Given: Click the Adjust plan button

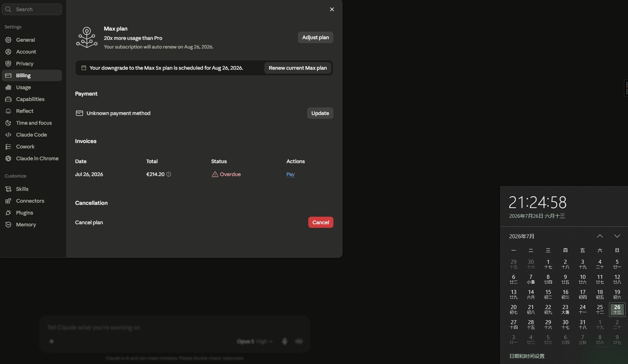Looking at the screenshot, I should coord(315,37).
